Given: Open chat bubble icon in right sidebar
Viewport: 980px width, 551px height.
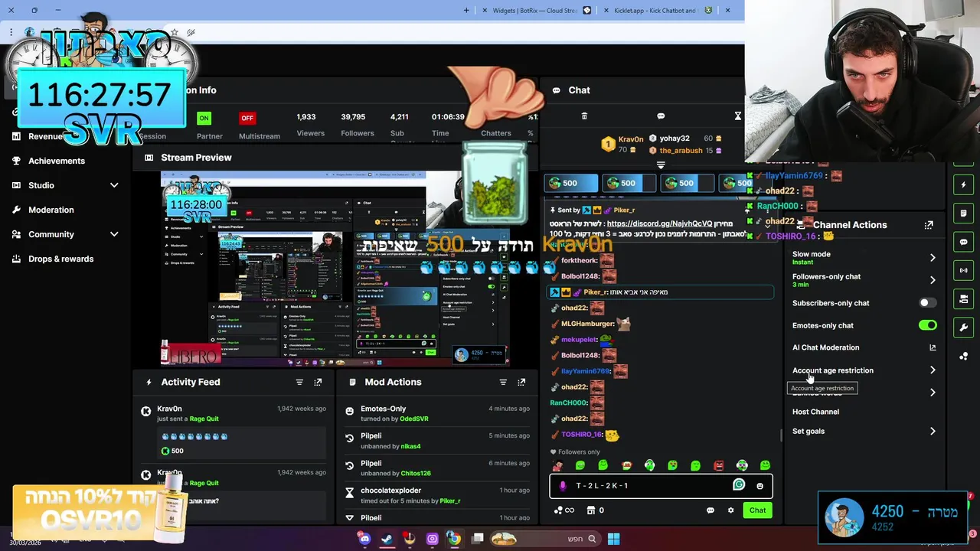Looking at the screenshot, I should point(963,242).
